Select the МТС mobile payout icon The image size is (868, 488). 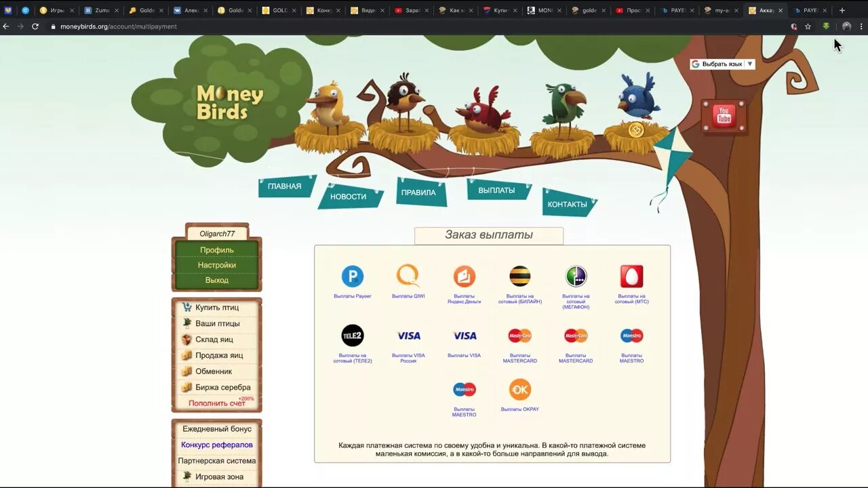coord(632,277)
